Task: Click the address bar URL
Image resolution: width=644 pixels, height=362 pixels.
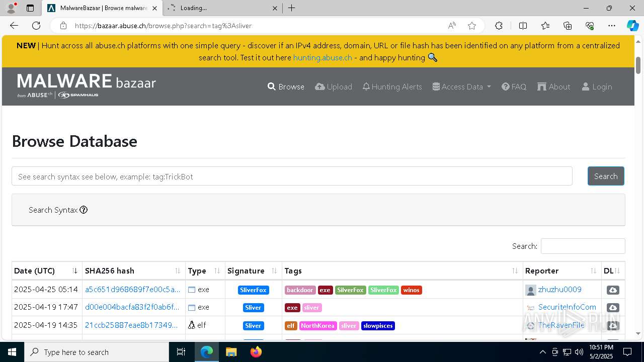Action: click(163, 26)
